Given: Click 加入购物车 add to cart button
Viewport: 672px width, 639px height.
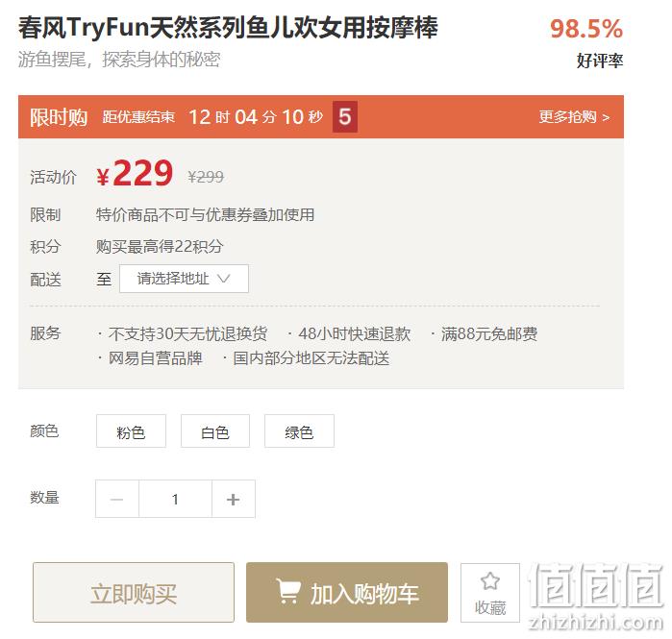Looking at the screenshot, I should coord(347,592).
